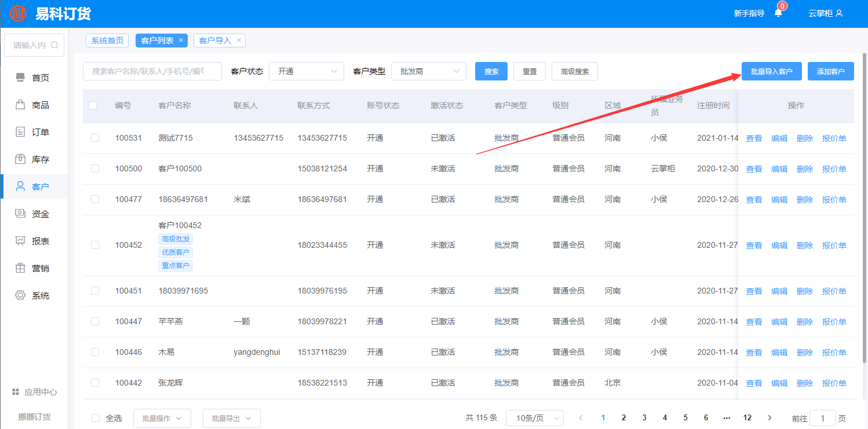Toggle the 全选 checkbox at bottom
This screenshot has height=429, width=868.
96,418
